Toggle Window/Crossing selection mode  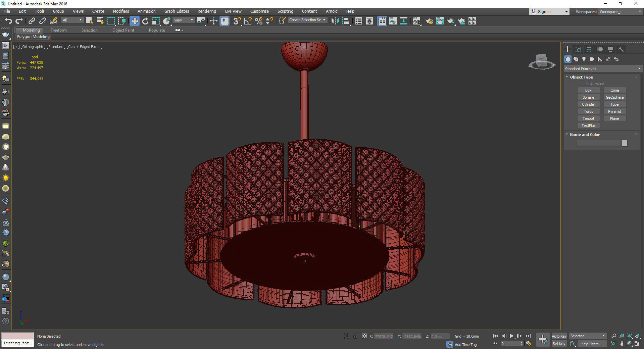[x=122, y=21]
